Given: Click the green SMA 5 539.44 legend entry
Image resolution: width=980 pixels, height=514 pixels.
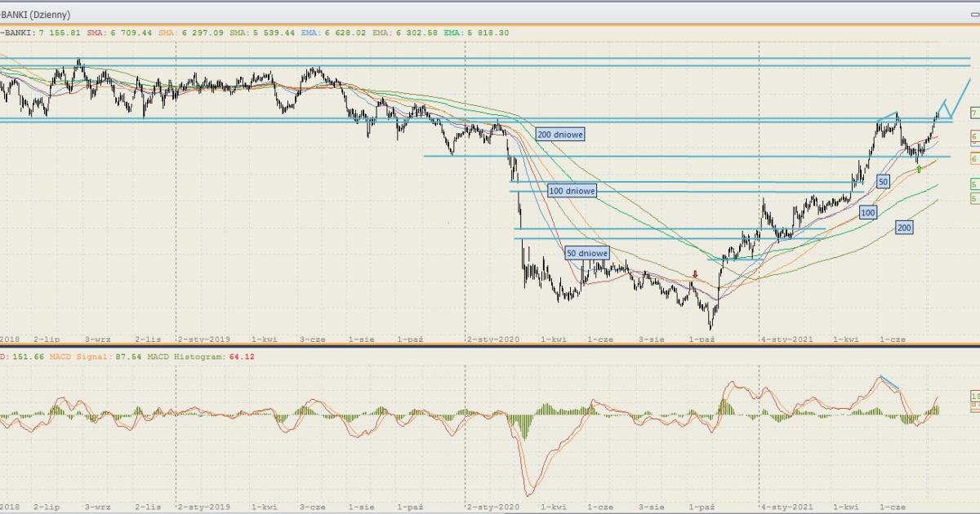Looking at the screenshot, I should click(x=261, y=33).
